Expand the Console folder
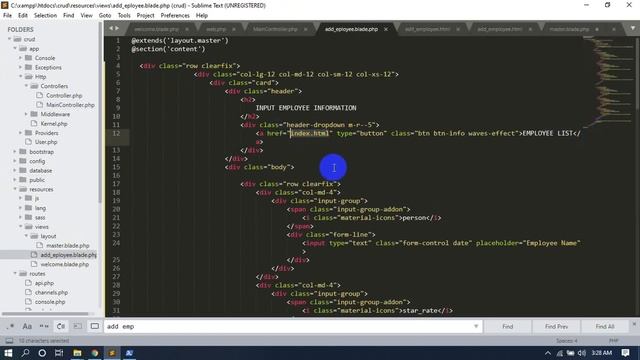 tap(20, 58)
